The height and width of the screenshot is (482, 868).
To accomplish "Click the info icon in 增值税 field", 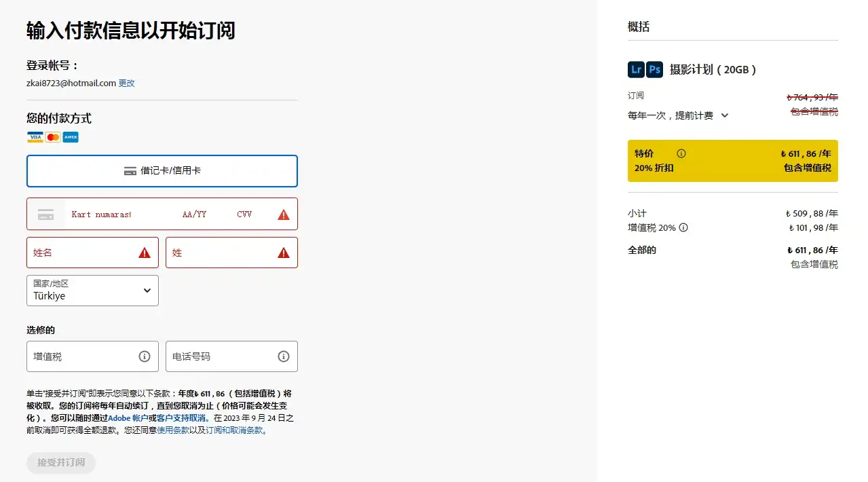I will (x=145, y=356).
